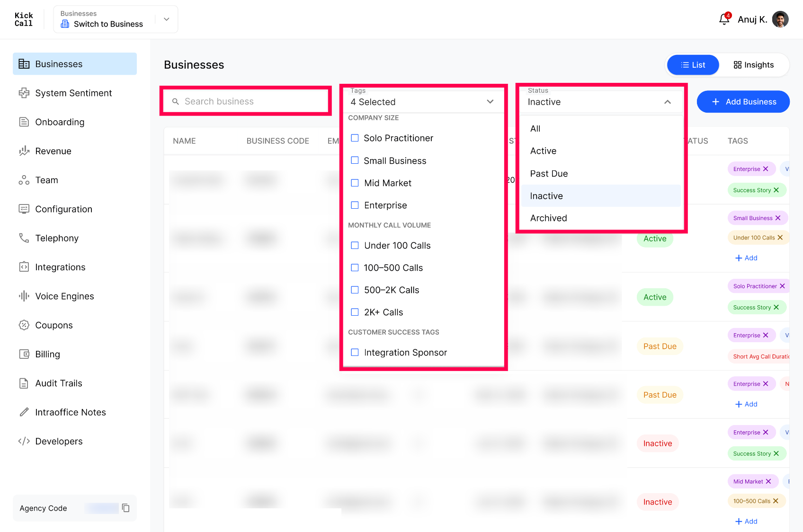Remove the Small Business tag
Image resolution: width=803 pixels, height=532 pixels.
tap(778, 218)
